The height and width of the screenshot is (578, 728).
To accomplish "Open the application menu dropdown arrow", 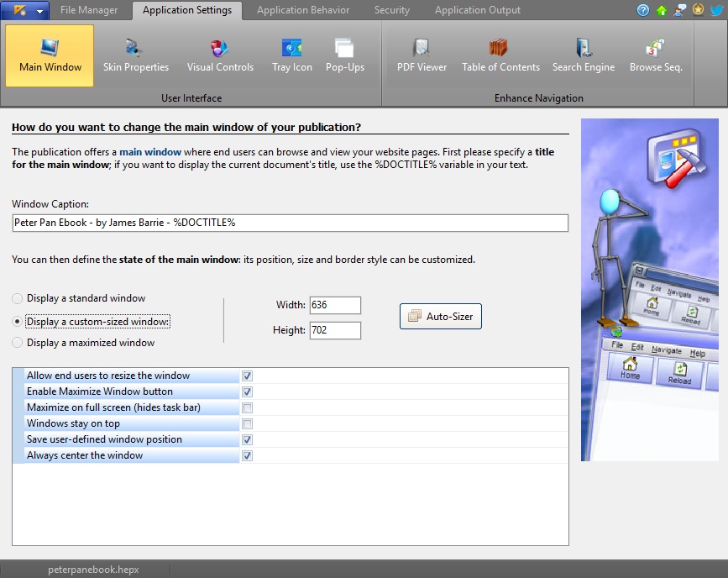I will pos(39,11).
